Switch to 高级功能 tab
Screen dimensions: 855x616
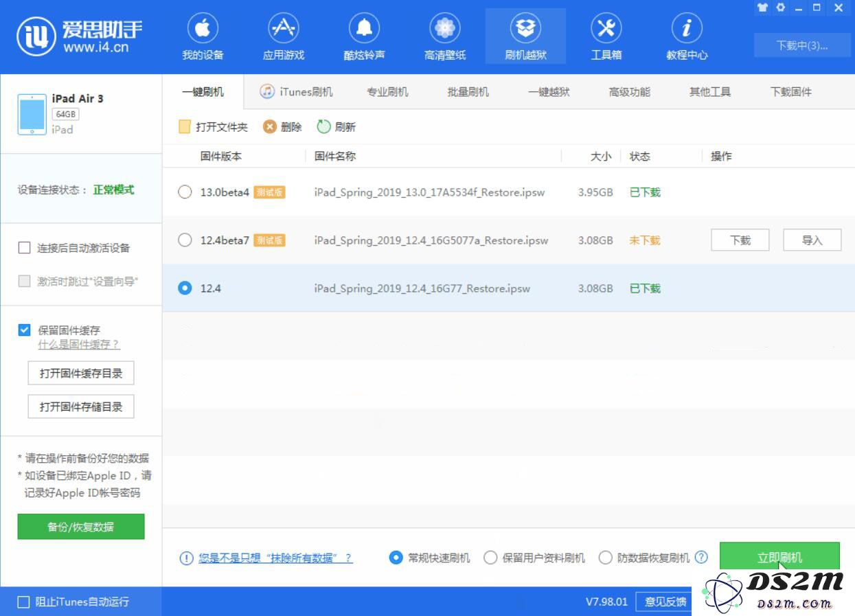coord(630,92)
